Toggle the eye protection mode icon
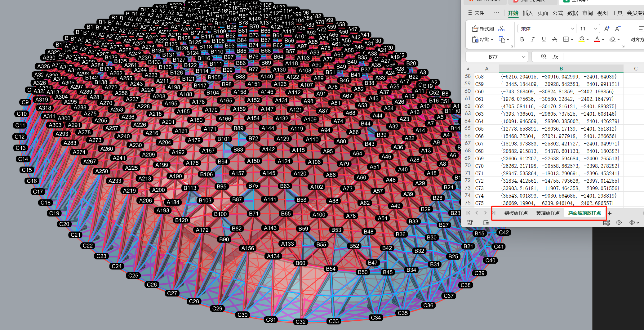The height and width of the screenshot is (330, 644). click(619, 223)
